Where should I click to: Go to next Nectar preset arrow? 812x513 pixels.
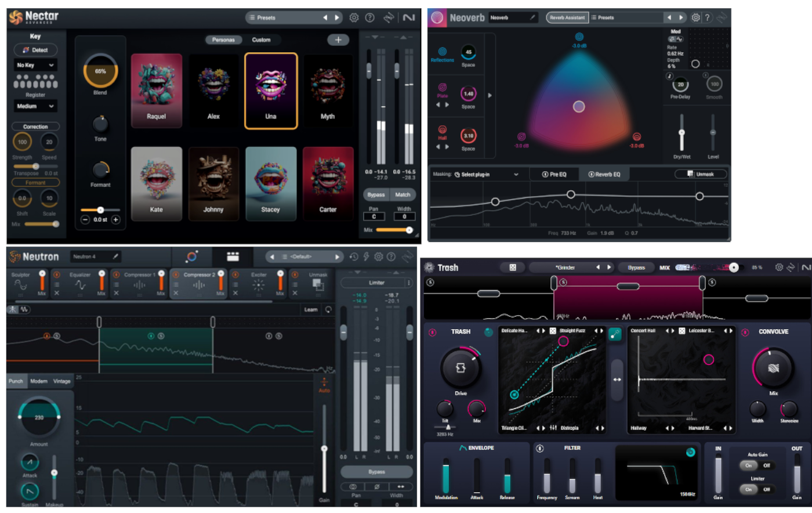[337, 18]
